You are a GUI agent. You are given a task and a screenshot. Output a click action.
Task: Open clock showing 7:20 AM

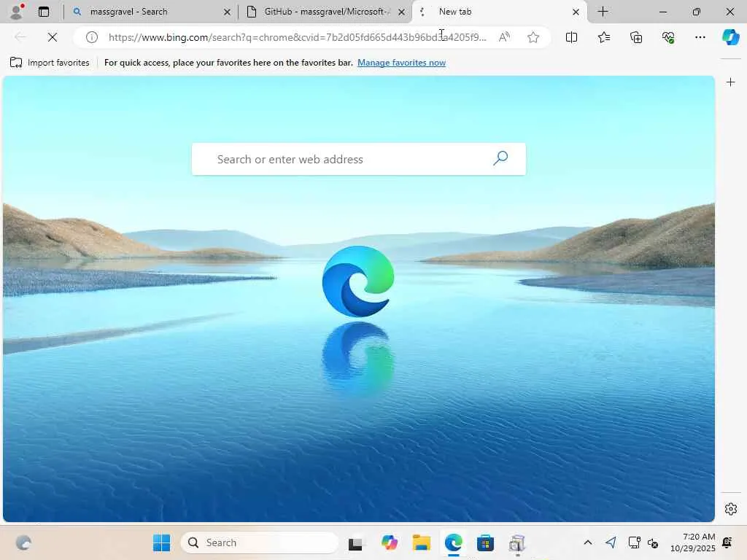click(693, 542)
